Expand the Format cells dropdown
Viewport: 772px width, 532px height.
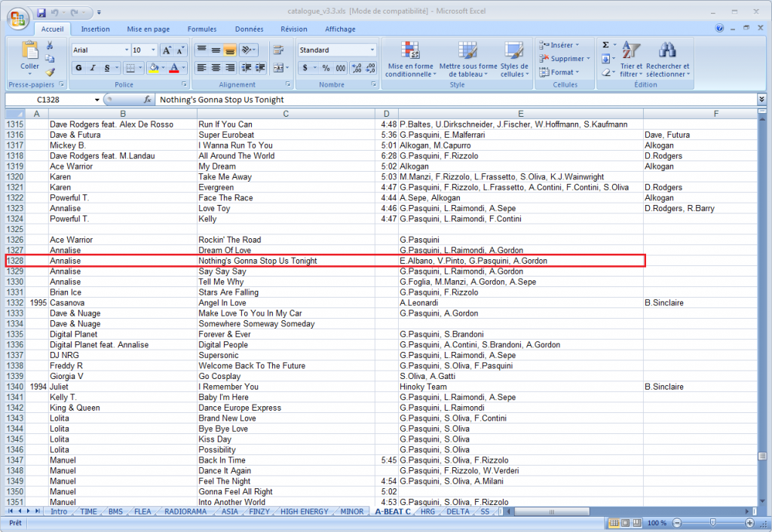point(577,72)
